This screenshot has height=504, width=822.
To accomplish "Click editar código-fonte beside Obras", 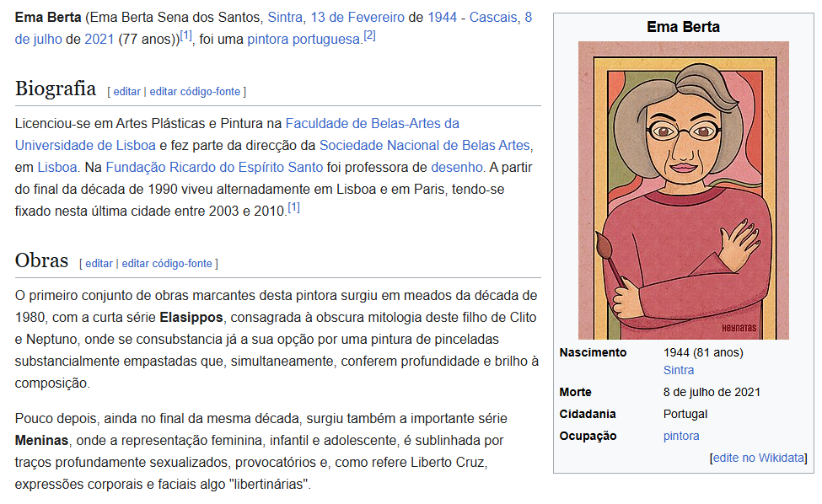I will (x=167, y=263).
